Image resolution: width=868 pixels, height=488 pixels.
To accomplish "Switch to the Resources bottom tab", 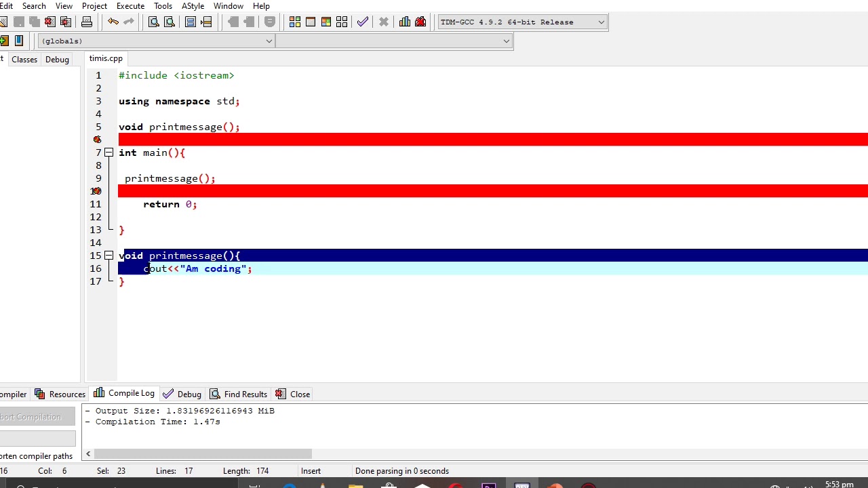I will pos(60,394).
